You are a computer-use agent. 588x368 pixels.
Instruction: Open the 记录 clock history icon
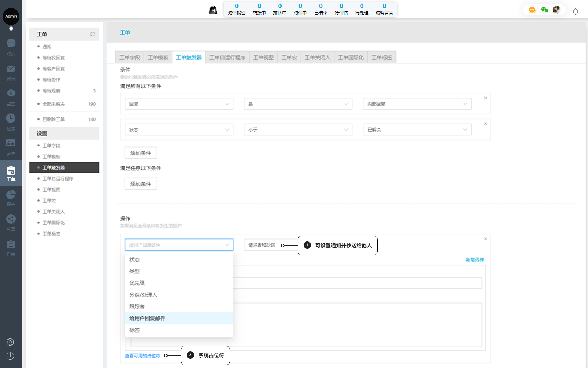(11, 118)
